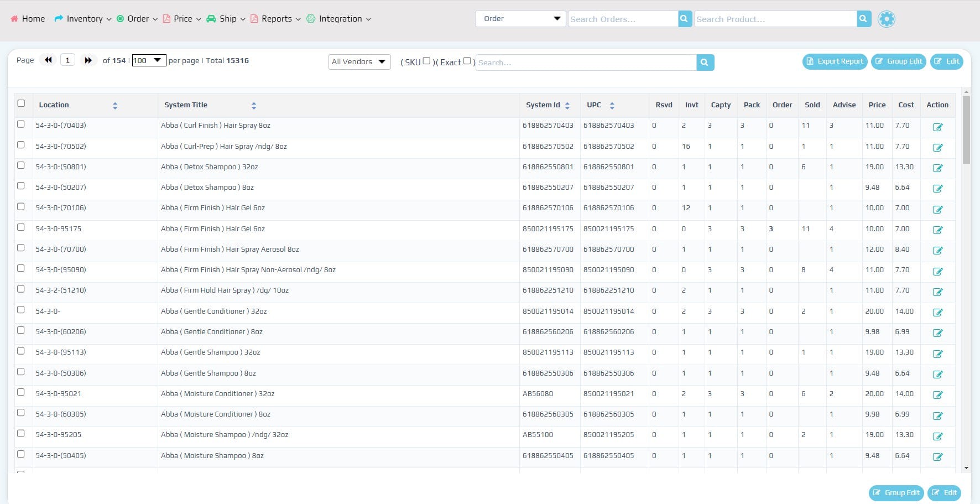
Task: Enable the Exact checkbox
Action: (467, 60)
